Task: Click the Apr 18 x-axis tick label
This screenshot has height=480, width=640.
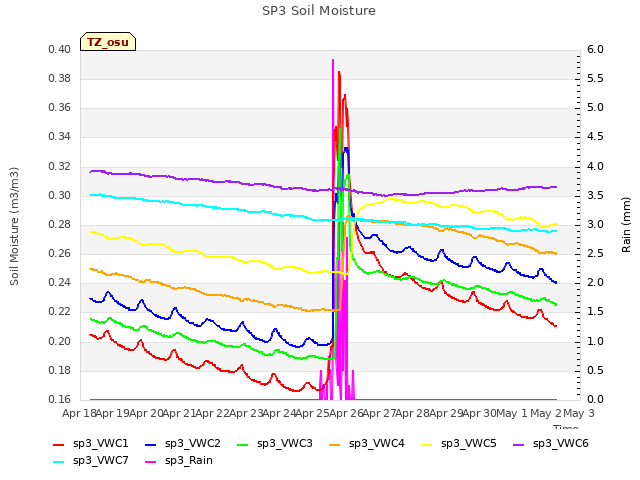Action: [x=79, y=413]
